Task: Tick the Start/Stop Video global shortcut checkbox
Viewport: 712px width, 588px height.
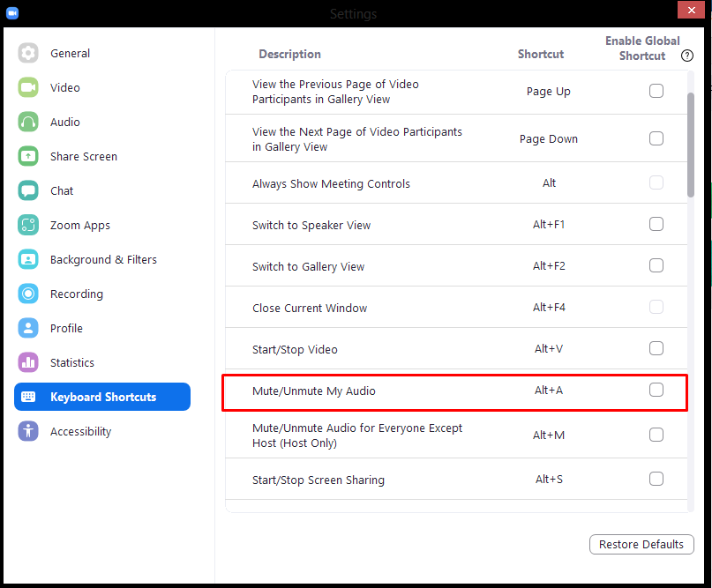Action: click(656, 348)
